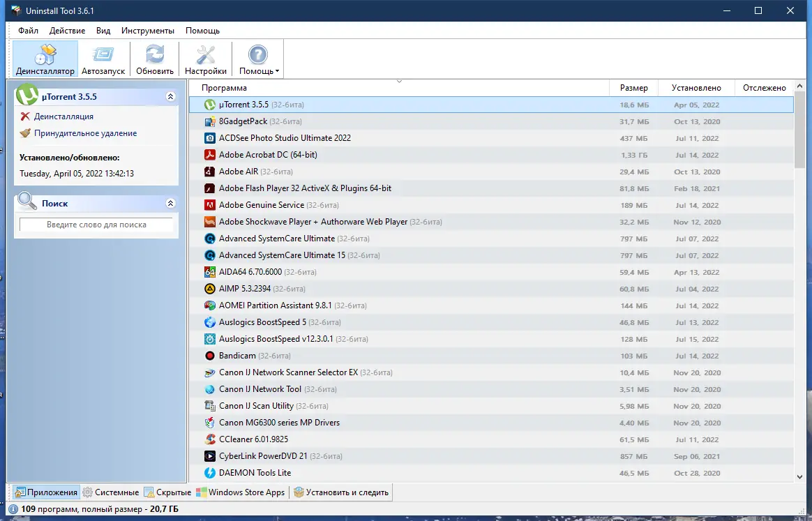Sort by the Программа column header
This screenshot has width=812, height=521.
pos(399,87)
